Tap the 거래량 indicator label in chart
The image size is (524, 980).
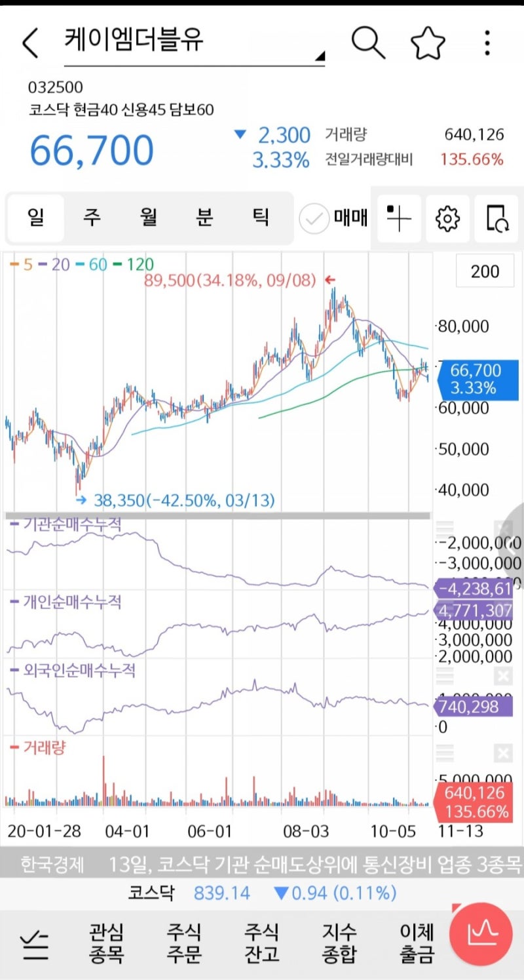[37, 747]
